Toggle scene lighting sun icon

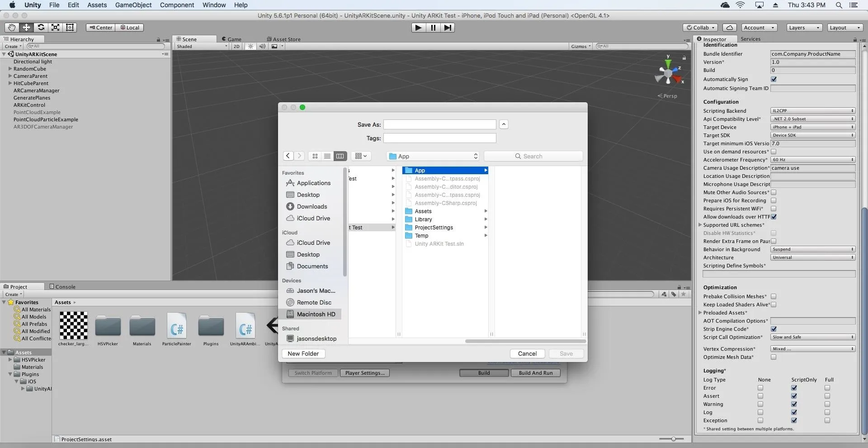coord(250,46)
